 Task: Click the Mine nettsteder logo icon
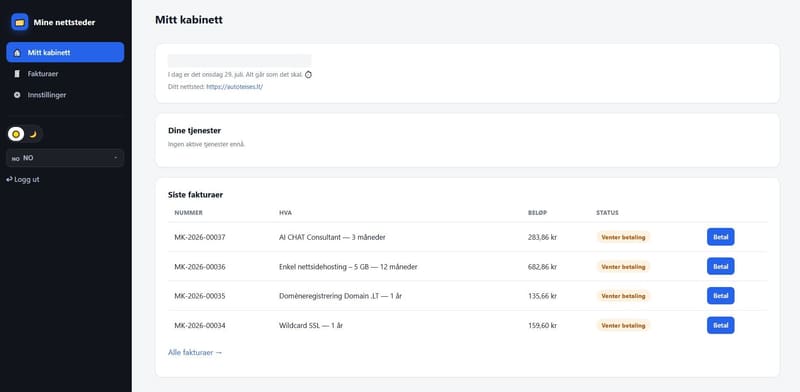click(20, 22)
